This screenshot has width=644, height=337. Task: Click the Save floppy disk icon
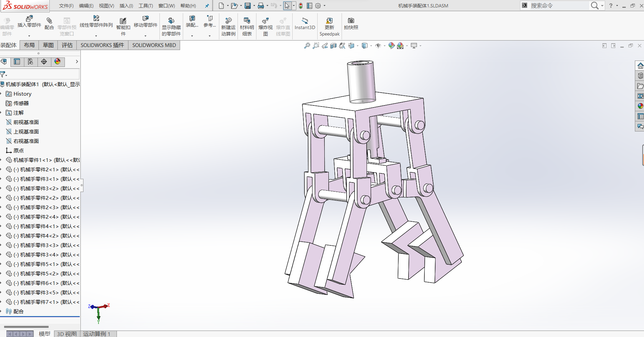coord(248,6)
